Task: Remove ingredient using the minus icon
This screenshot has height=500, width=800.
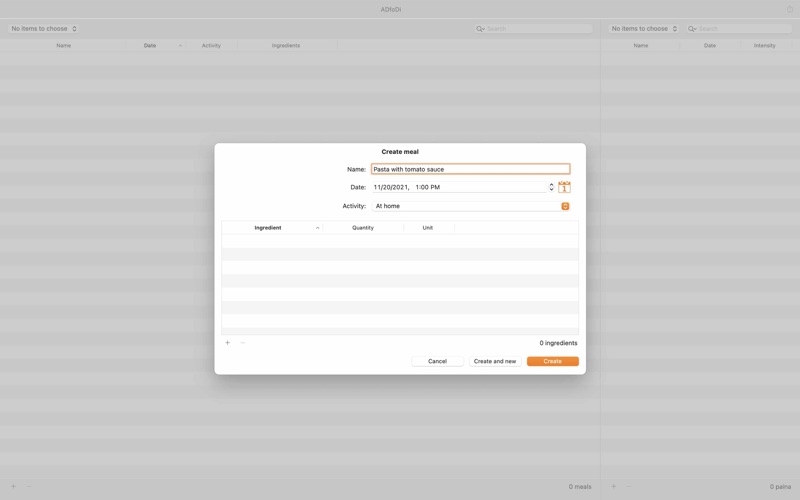Action: pos(243,343)
